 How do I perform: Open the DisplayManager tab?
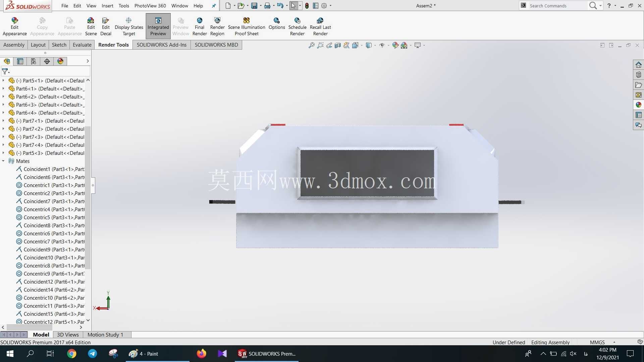pos(60,61)
